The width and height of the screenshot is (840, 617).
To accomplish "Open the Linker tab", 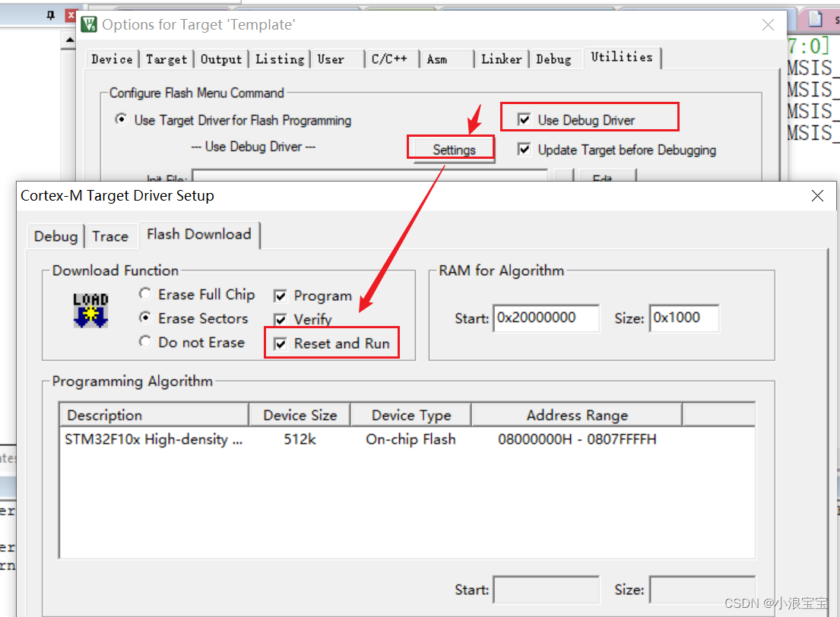I will coord(502,59).
